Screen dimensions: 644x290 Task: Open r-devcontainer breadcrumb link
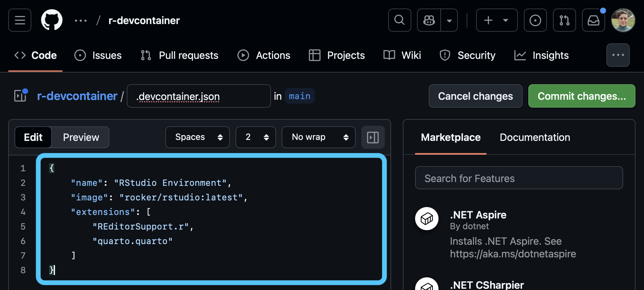77,96
